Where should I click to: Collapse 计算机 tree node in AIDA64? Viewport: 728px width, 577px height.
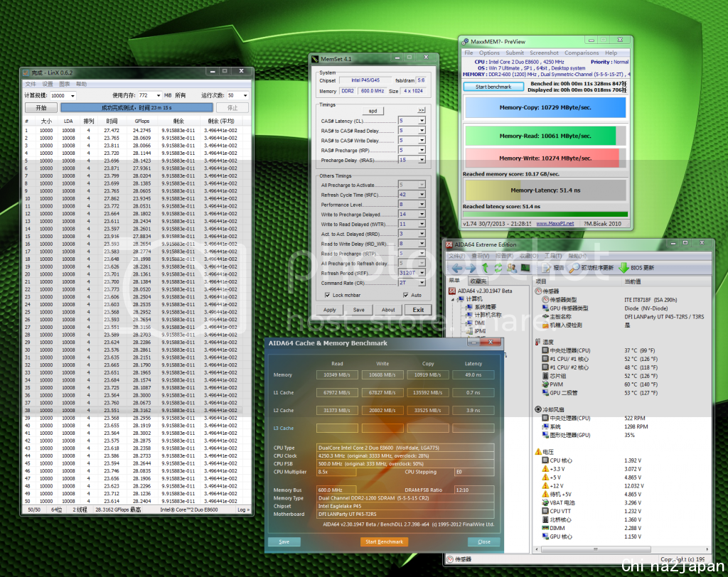[453, 299]
